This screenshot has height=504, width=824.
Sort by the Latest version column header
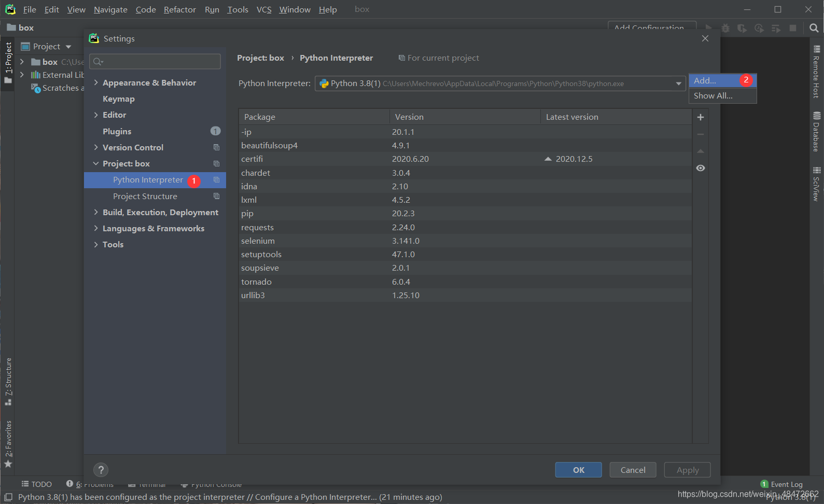tap(616, 117)
